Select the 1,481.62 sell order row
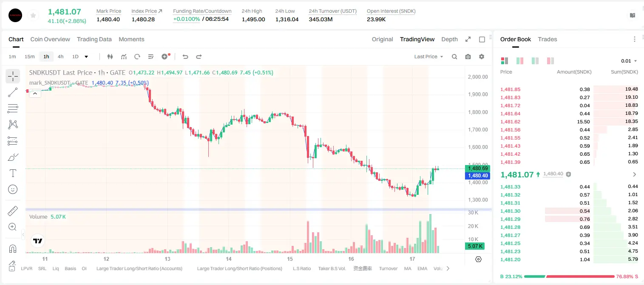The height and width of the screenshot is (285, 644). pos(569,122)
